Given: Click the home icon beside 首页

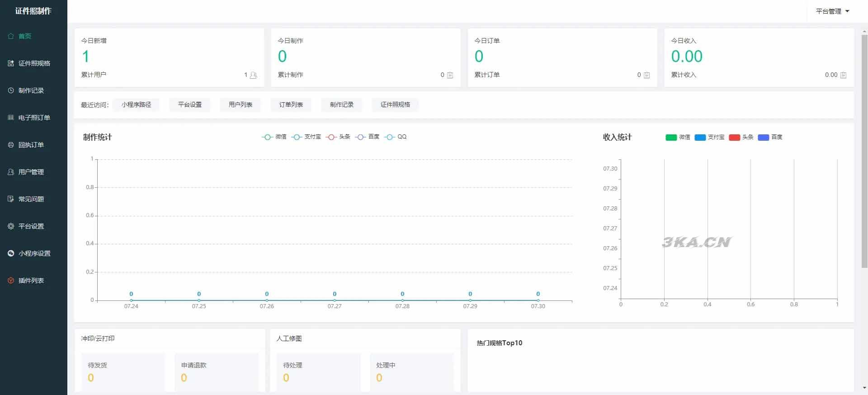Looking at the screenshot, I should [x=11, y=36].
